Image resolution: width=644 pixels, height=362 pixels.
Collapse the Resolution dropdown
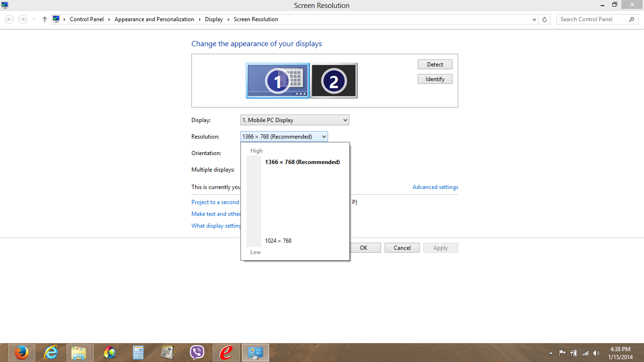[x=324, y=137]
